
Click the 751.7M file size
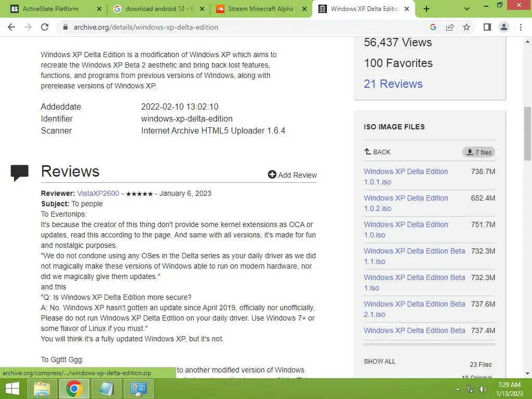(x=483, y=224)
